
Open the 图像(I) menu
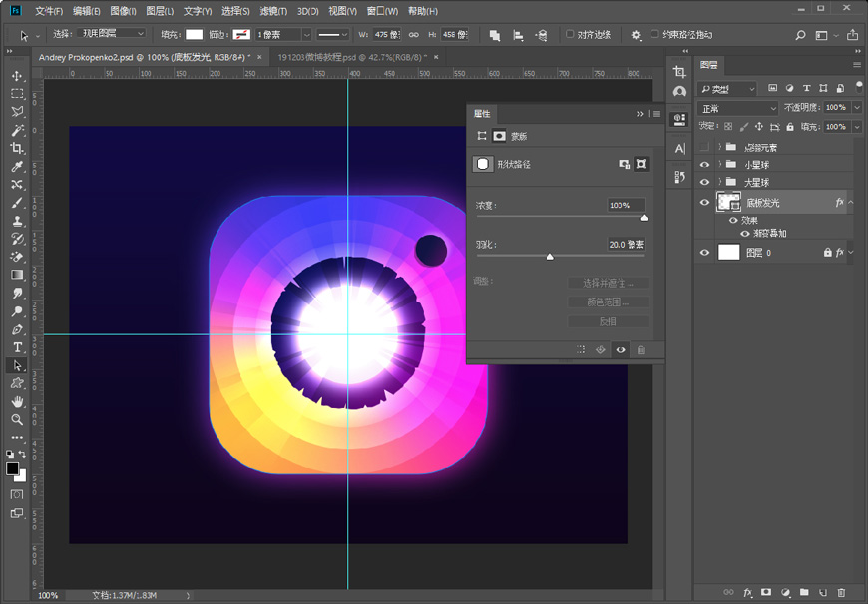[x=124, y=11]
